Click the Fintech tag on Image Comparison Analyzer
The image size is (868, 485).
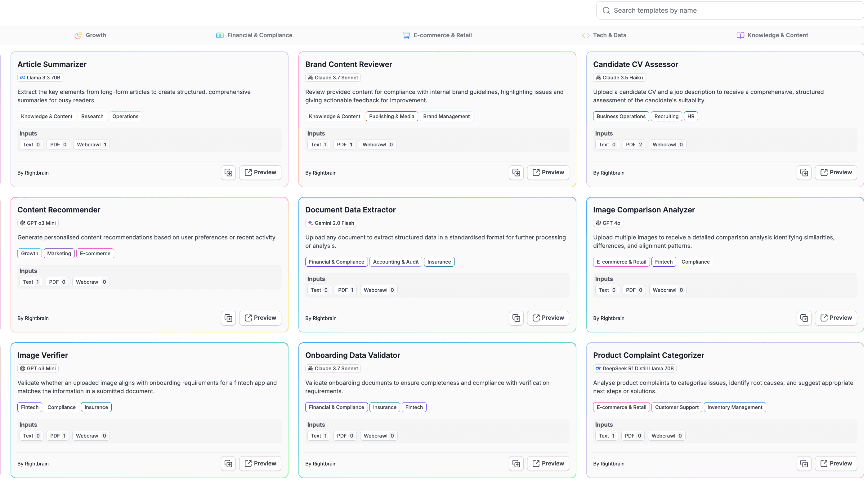pyautogui.click(x=664, y=262)
